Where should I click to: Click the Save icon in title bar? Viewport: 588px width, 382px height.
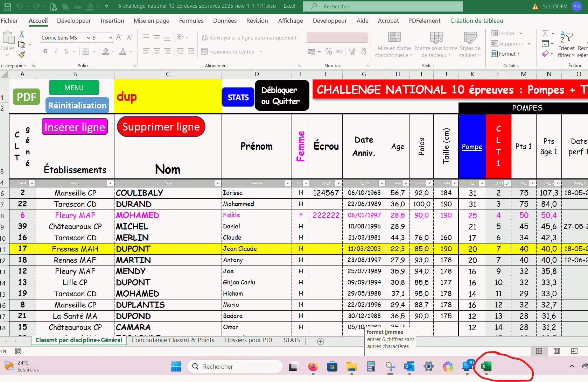(7, 6)
